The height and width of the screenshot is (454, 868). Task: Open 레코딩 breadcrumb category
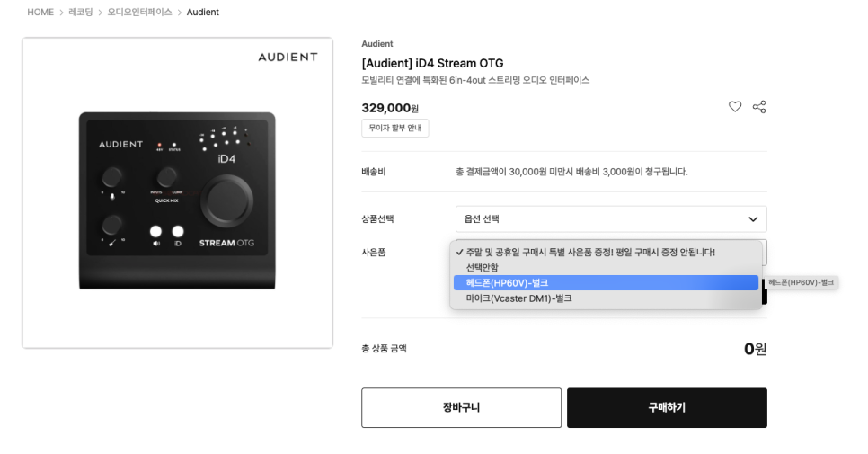coord(81,13)
